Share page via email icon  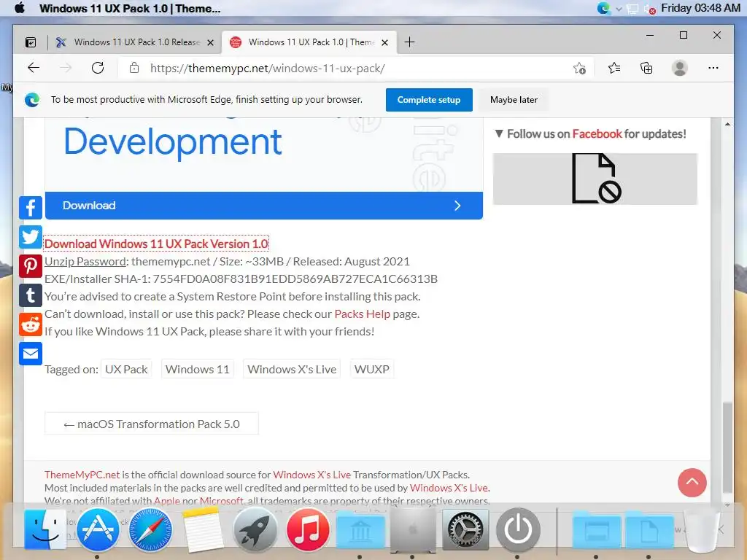[31, 354]
